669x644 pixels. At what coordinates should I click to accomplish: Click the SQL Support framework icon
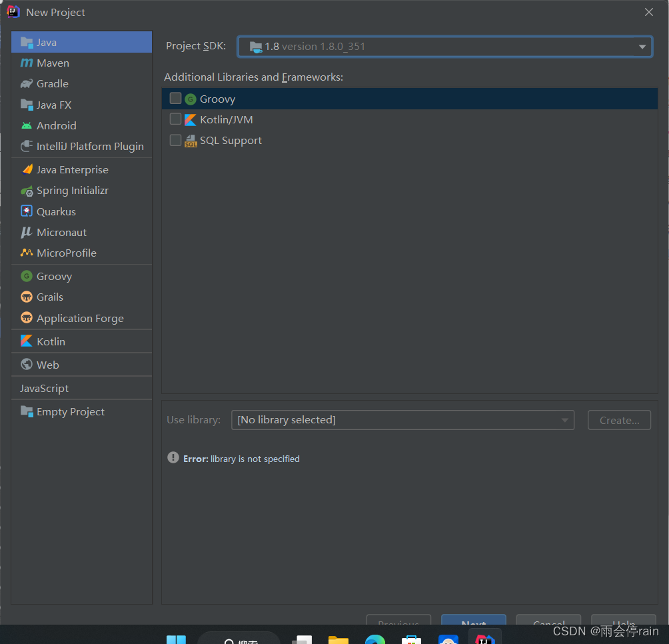tap(191, 141)
